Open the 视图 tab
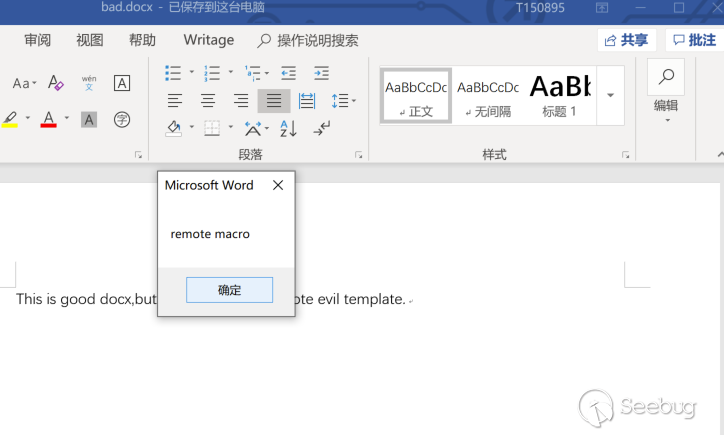Screen dimensions: 724x435 click(90, 40)
